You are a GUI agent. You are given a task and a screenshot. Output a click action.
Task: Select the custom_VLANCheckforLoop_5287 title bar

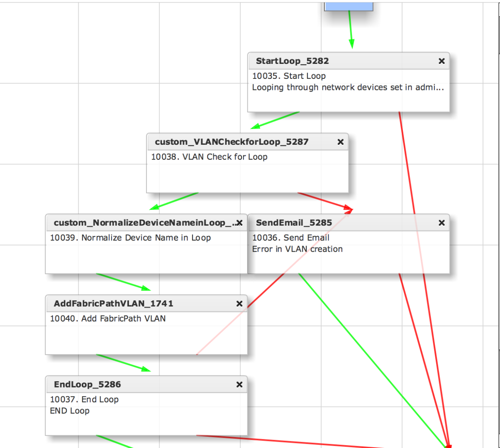pos(248,142)
